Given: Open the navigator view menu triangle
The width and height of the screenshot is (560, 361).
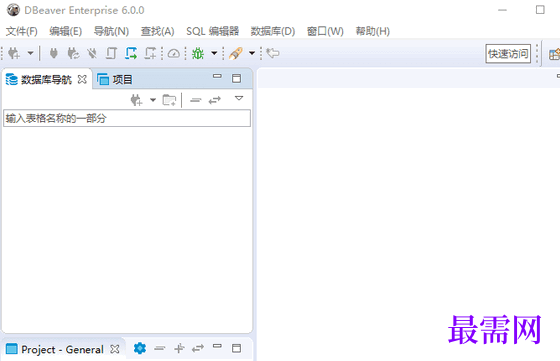Looking at the screenshot, I should coord(239,98).
